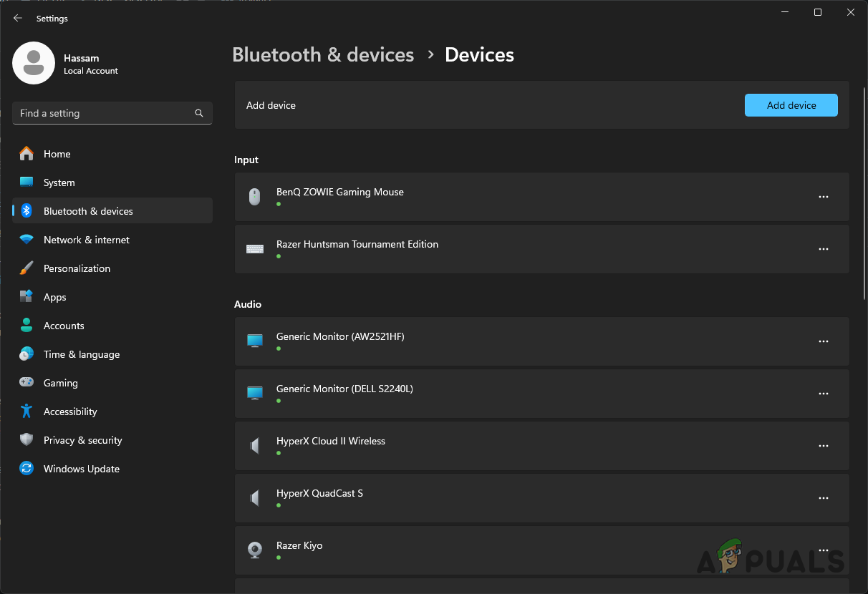Click the Apps sidebar icon

26,297
